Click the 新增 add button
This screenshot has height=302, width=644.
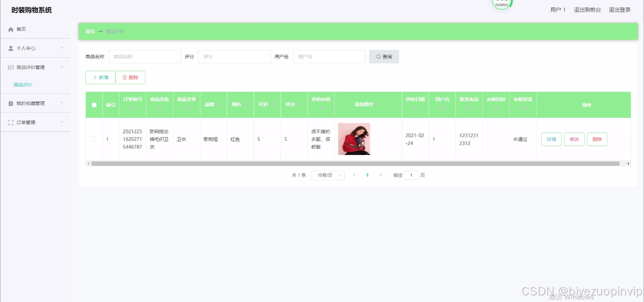point(100,77)
